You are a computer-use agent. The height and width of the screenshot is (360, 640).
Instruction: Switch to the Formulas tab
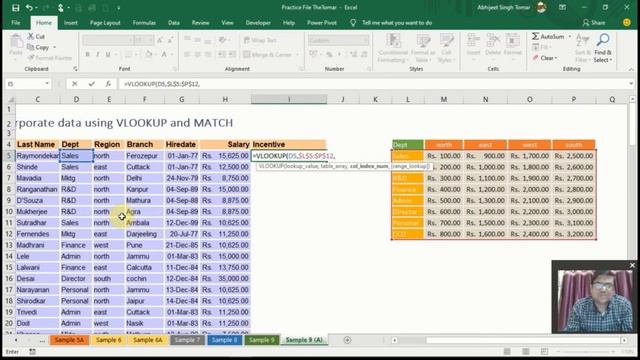point(144,23)
